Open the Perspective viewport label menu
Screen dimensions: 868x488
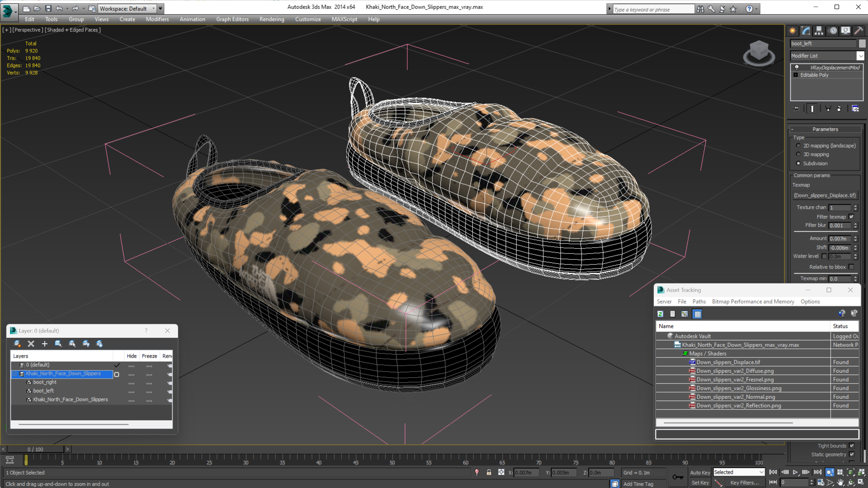point(28,29)
